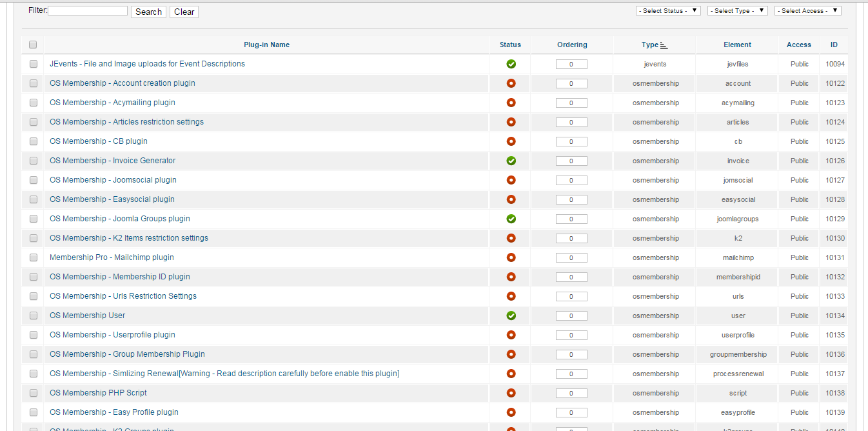Open OS Membership PHP Script link
Screen dimensions: 868x431
pos(98,393)
